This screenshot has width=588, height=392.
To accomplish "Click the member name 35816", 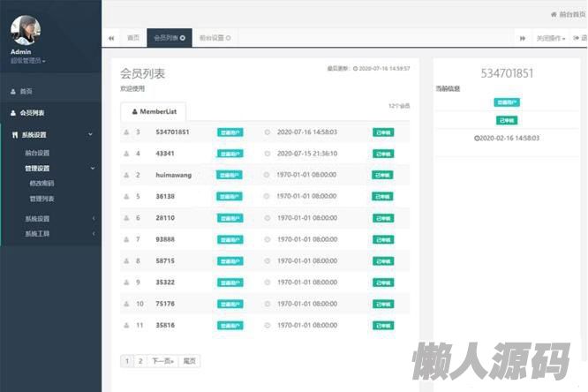I will tap(165, 325).
